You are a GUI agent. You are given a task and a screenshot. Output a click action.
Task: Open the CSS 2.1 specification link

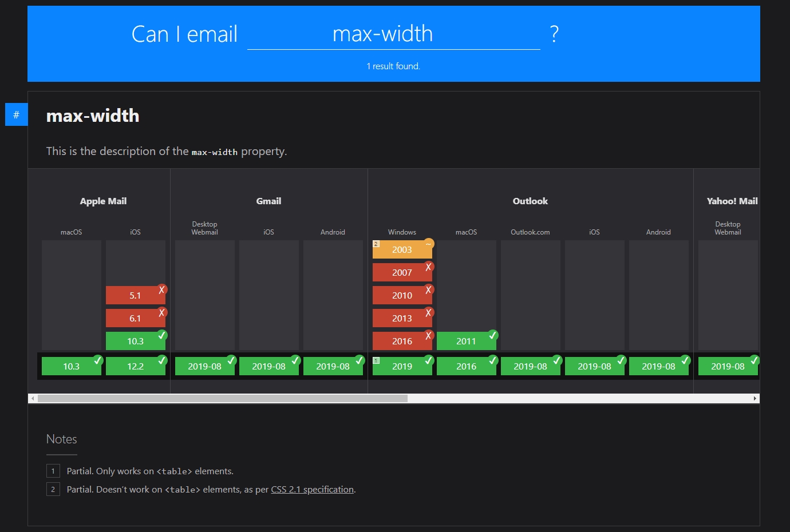[313, 489]
